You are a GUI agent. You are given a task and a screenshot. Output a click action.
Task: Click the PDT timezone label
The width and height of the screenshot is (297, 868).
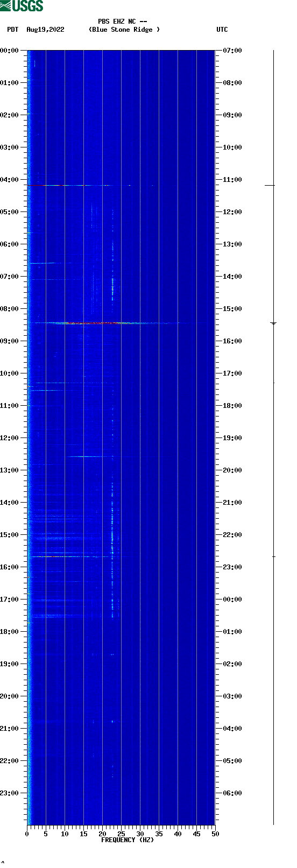[x=13, y=30]
